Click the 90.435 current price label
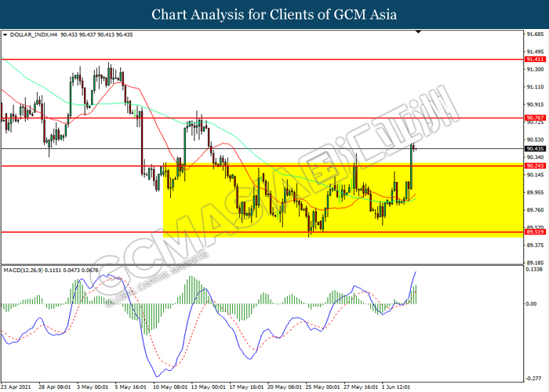 [x=535, y=149]
